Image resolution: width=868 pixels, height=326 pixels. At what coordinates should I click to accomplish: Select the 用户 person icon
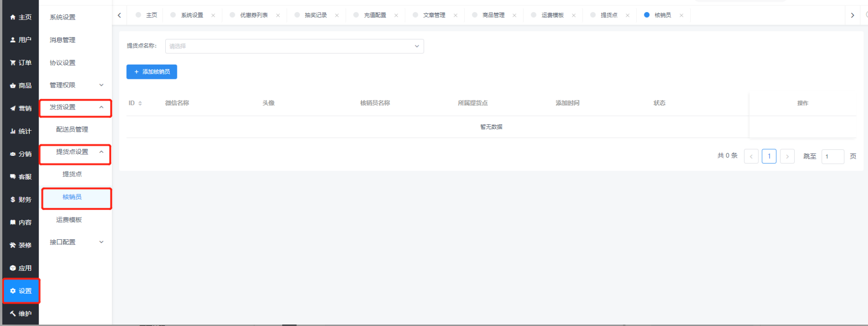[13, 40]
